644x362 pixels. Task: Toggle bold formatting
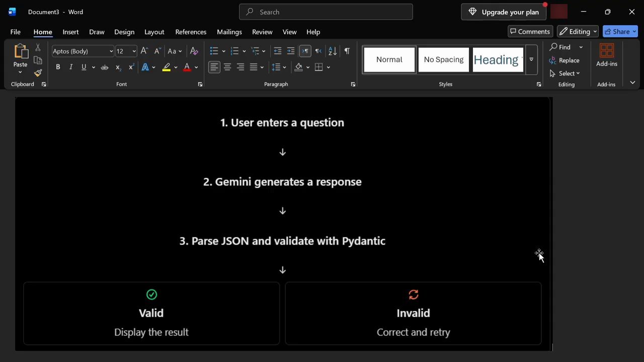point(58,67)
